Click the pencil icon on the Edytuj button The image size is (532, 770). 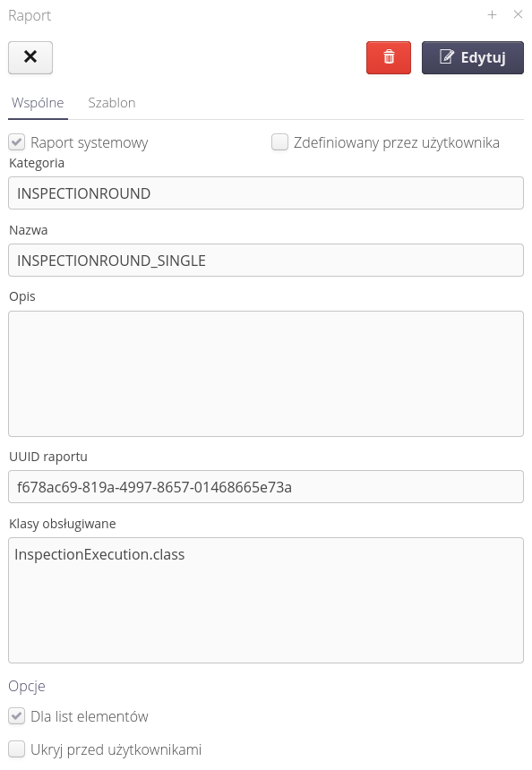tap(445, 57)
